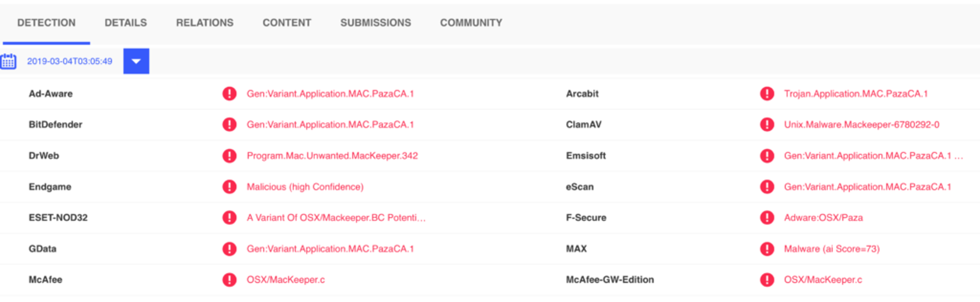This screenshot has width=980, height=302.
Task: Select the 2019-03-04T03:05:49 scan date
Action: coord(70,61)
